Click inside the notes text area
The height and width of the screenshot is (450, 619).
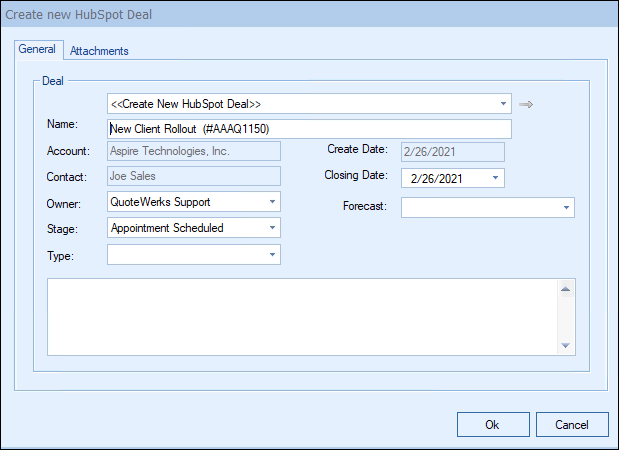point(302,317)
